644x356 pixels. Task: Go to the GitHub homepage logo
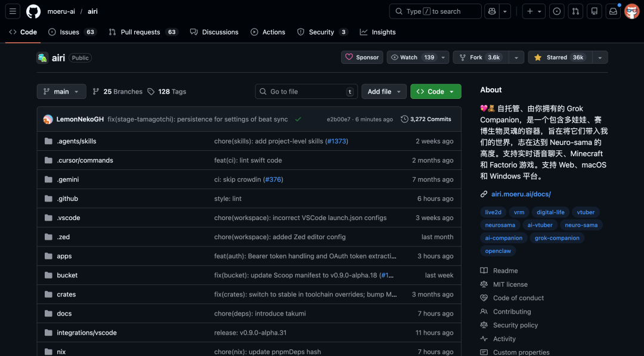click(33, 11)
